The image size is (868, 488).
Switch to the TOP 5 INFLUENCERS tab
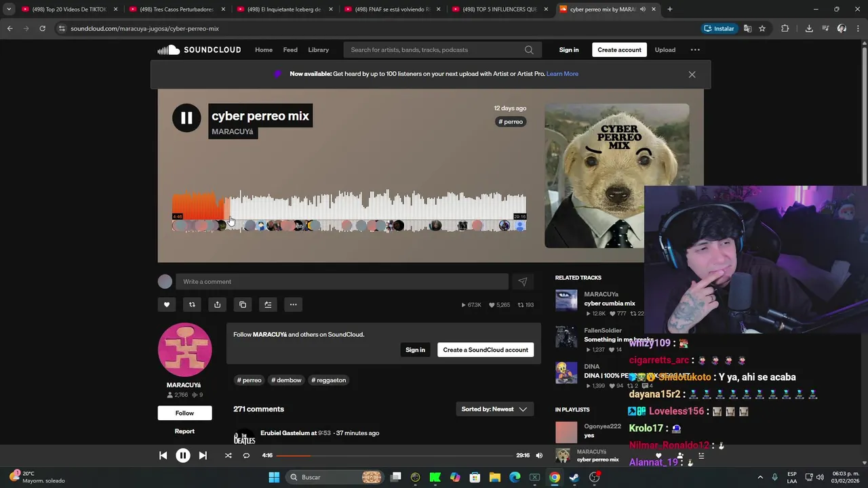tap(499, 9)
